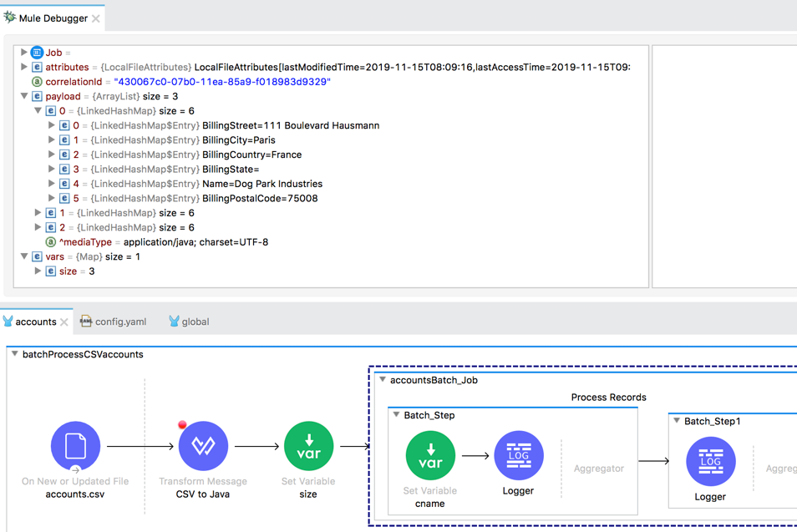The width and height of the screenshot is (797, 532).
Task: Click the BillingCountry entry icon
Action: point(64,155)
